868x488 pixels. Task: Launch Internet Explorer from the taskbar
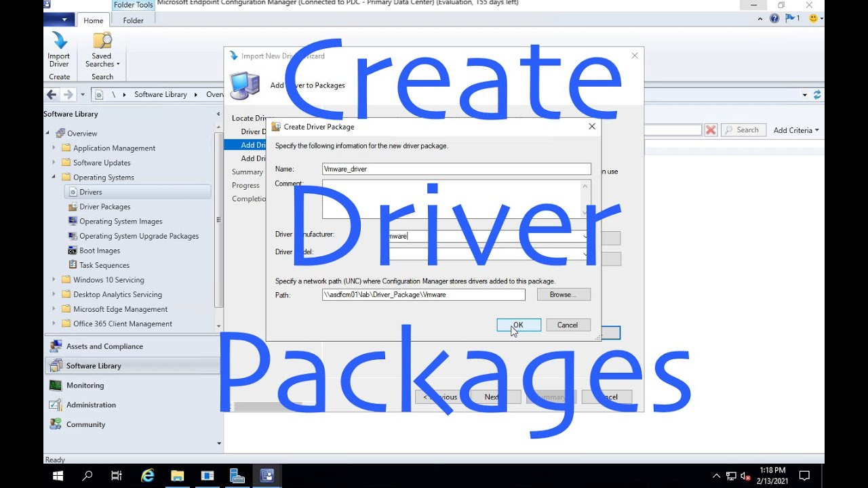pyautogui.click(x=146, y=476)
